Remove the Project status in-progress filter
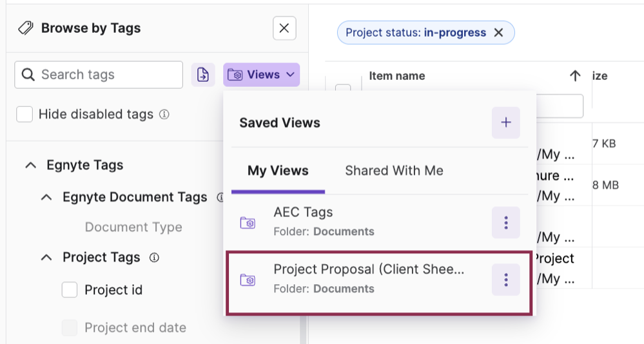 (498, 33)
